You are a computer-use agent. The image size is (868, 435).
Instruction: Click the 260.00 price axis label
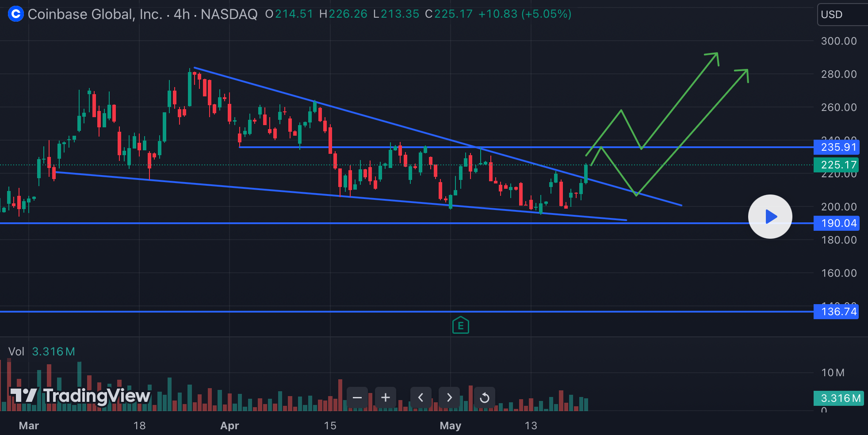(839, 107)
